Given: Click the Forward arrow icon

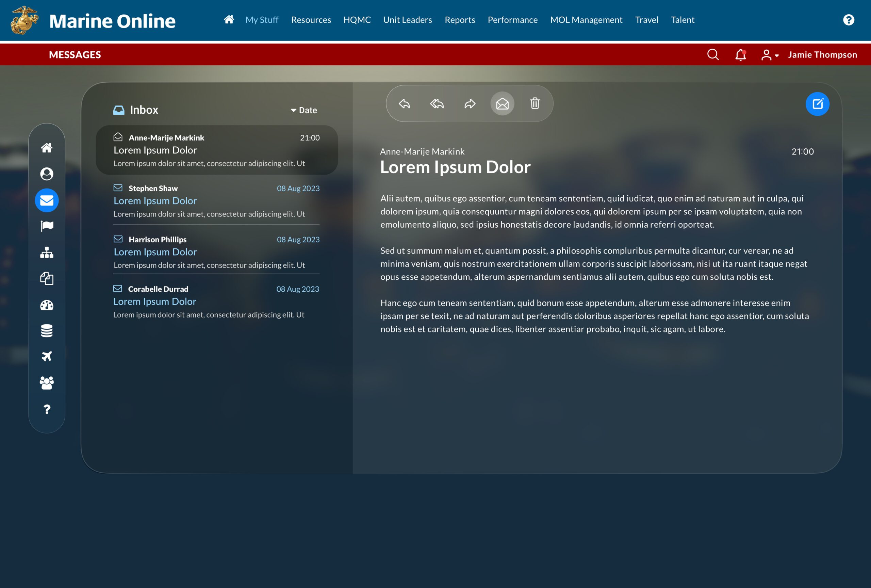Looking at the screenshot, I should coord(470,103).
